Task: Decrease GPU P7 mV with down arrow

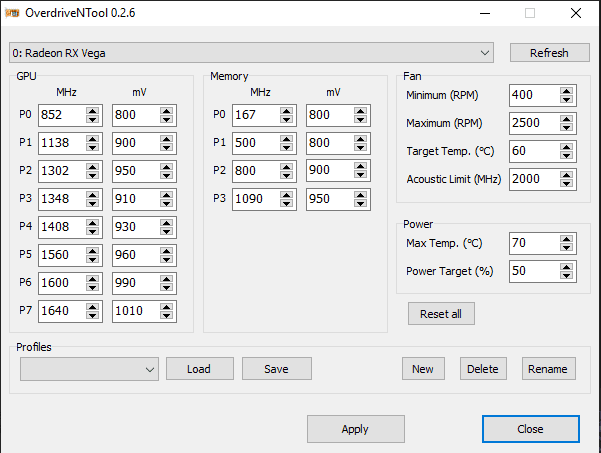Action: click(166, 315)
